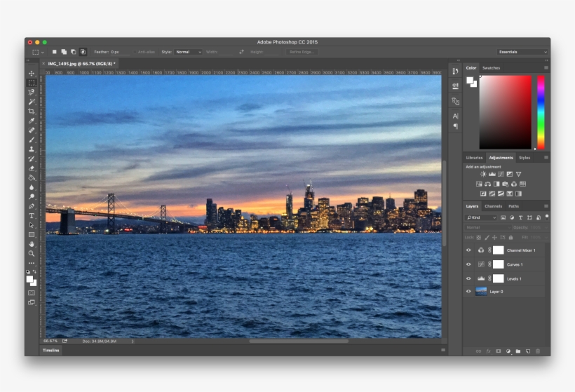Click the delete layer trash icon
Image resolution: width=575 pixels, height=392 pixels.
coord(538,351)
